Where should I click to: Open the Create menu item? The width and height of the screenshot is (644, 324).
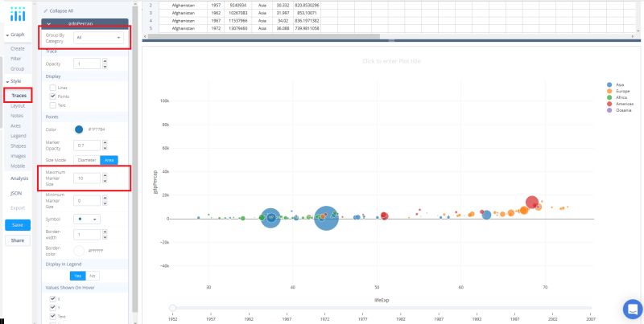18,48
